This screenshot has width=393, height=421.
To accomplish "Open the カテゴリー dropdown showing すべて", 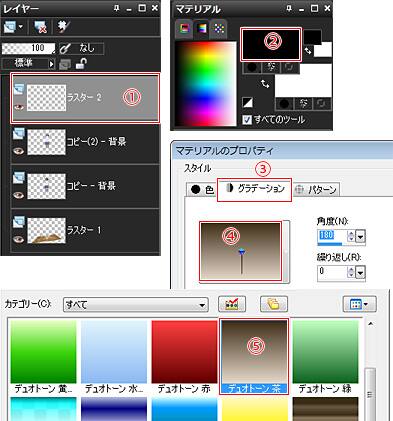I will click(136, 305).
